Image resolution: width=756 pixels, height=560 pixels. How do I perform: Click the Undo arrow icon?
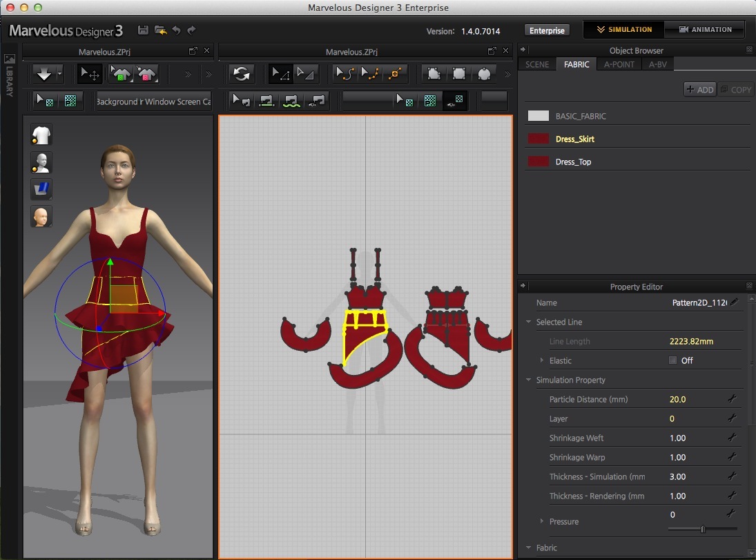[176, 30]
